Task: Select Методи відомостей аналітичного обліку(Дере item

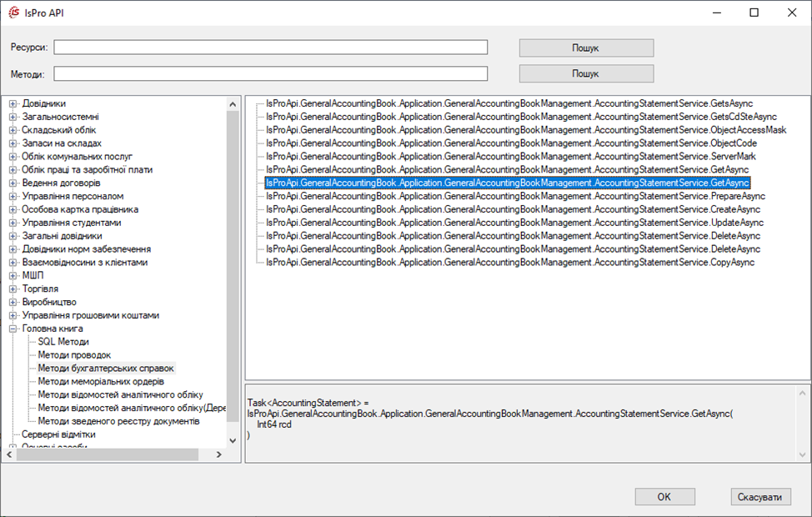Action: click(x=132, y=409)
